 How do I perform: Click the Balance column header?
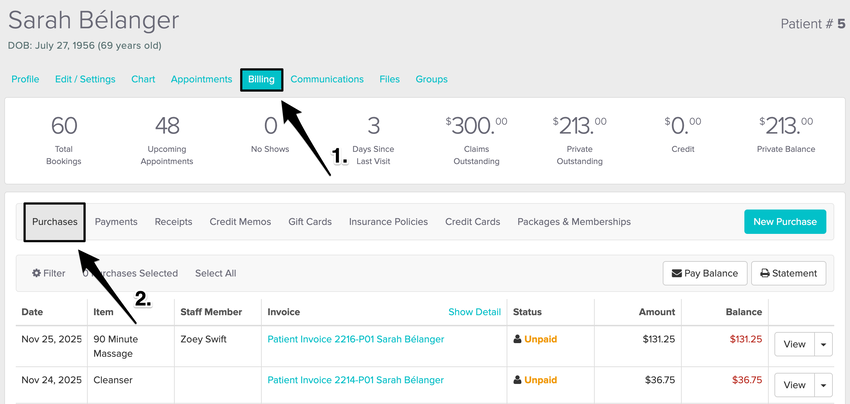tap(744, 312)
